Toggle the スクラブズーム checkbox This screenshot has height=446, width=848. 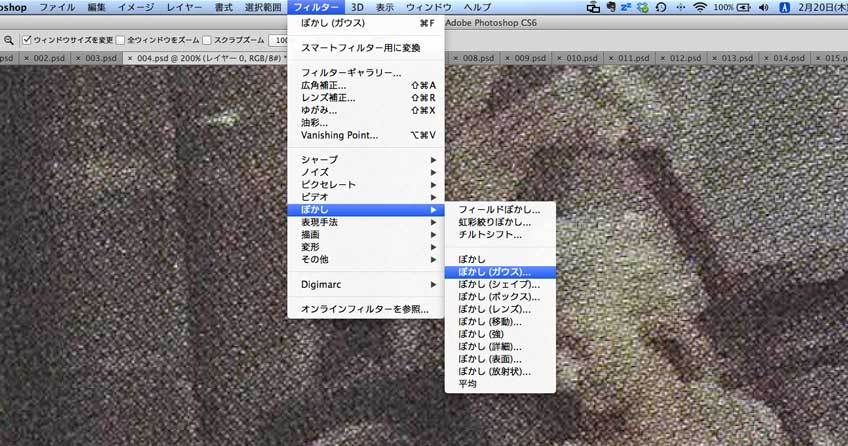point(207,41)
